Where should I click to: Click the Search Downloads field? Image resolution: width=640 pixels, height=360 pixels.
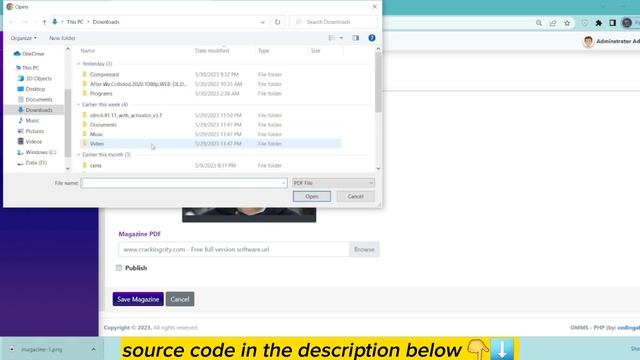pyautogui.click(x=333, y=22)
